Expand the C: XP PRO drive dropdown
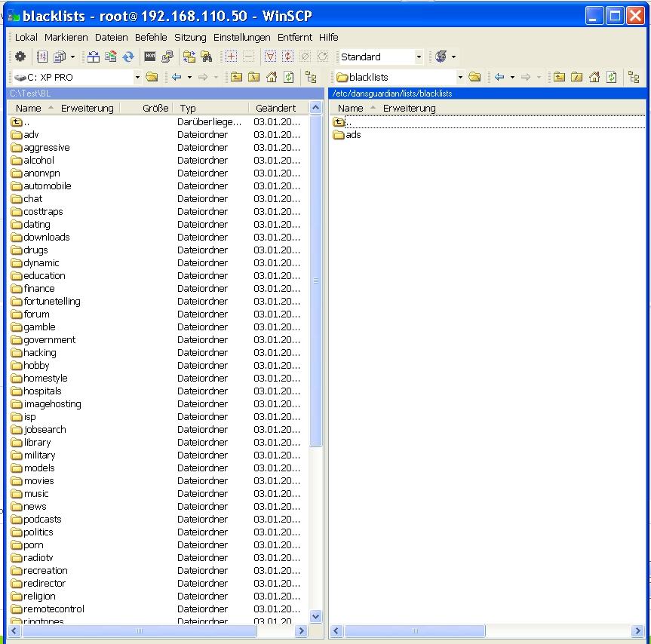The width and height of the screenshot is (651, 644). [x=137, y=77]
